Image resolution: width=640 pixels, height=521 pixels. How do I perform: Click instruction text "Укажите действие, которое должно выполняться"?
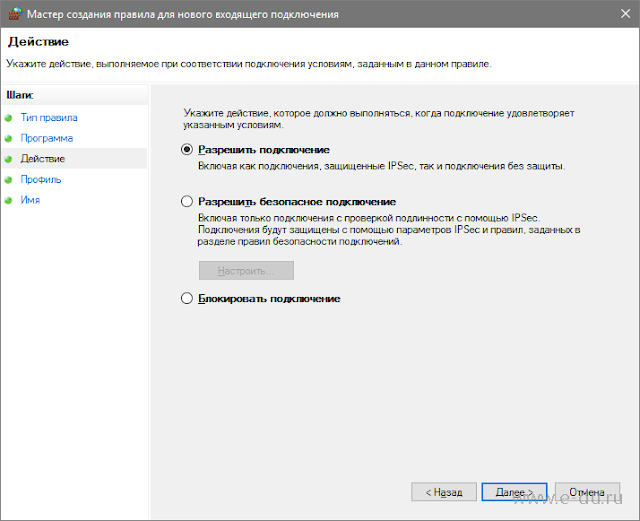pyautogui.click(x=379, y=119)
